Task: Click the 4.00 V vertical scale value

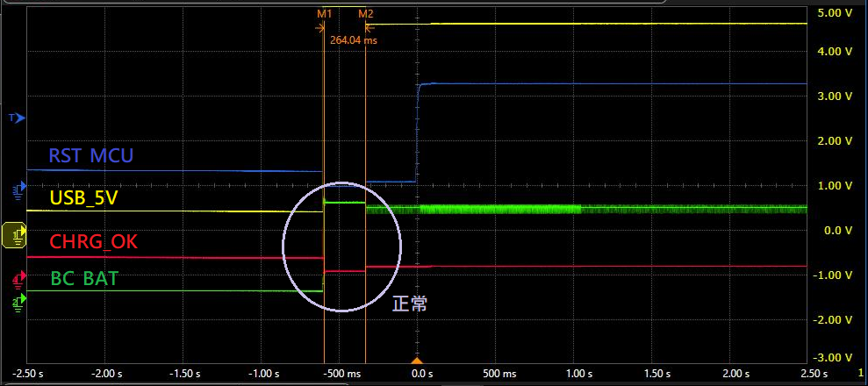Action: point(834,52)
